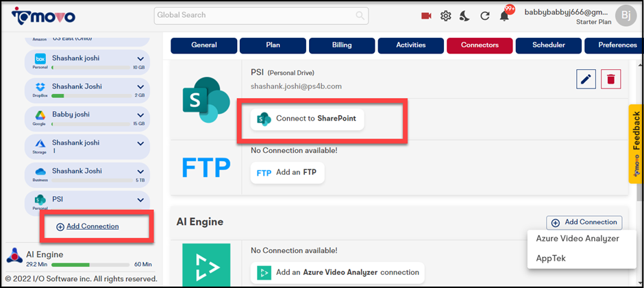Choose AppTek from the dropdown menu
The width and height of the screenshot is (644, 288).
(x=551, y=259)
